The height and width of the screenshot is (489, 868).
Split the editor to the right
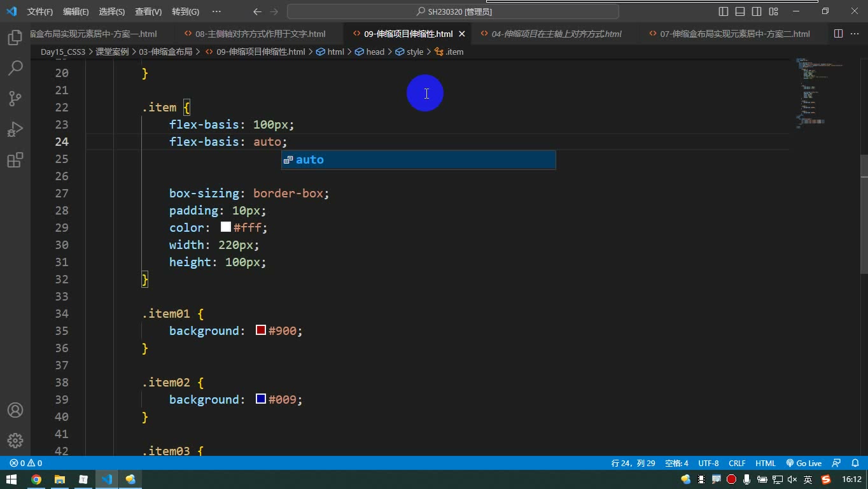tap(838, 34)
